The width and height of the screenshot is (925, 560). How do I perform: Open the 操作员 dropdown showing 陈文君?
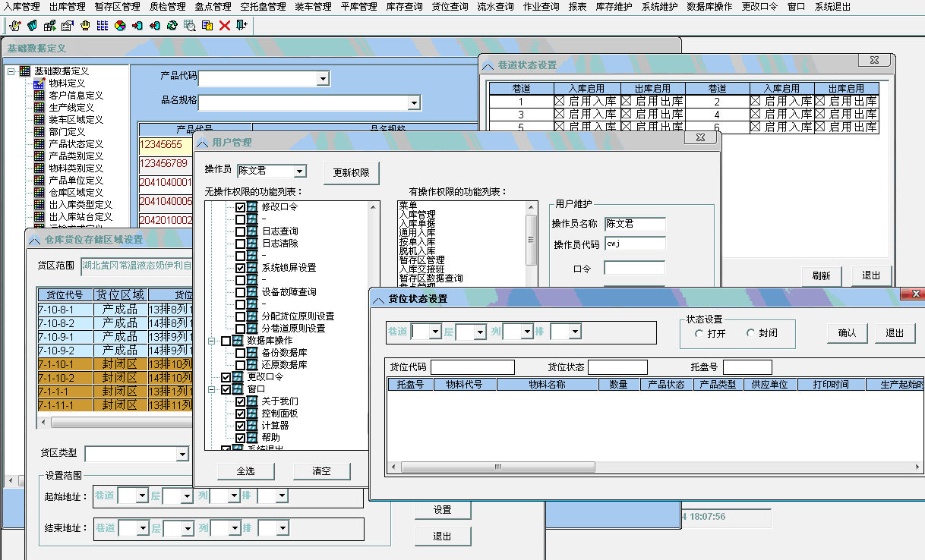pyautogui.click(x=299, y=171)
